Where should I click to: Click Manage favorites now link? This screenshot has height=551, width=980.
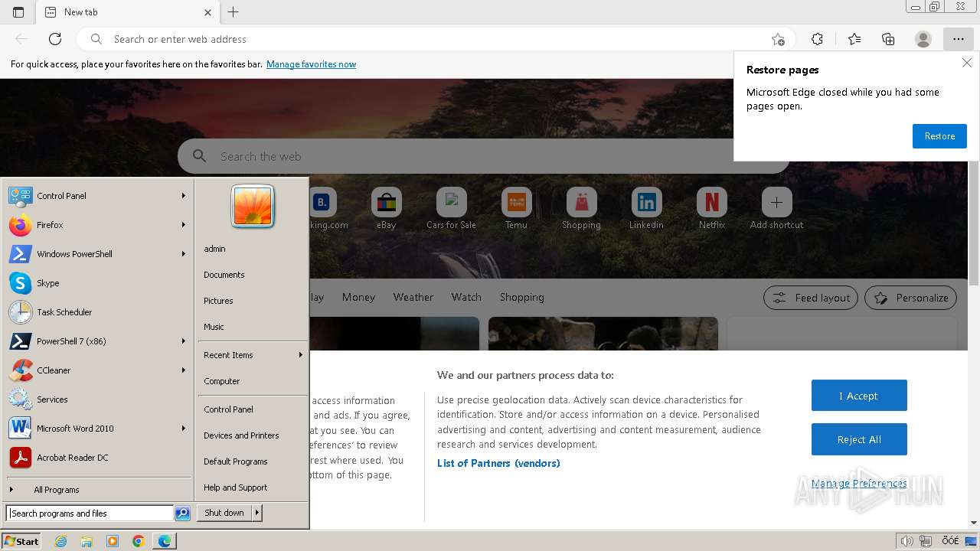[x=311, y=64]
